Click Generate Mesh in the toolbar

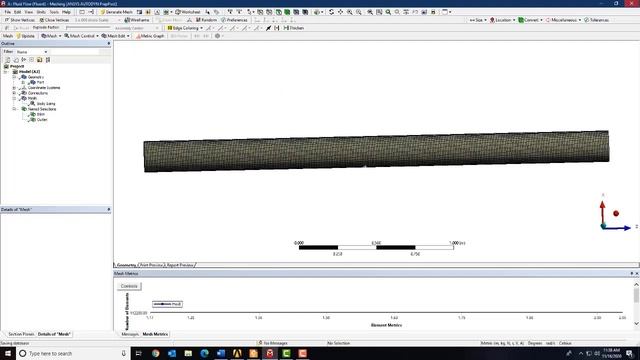click(116, 12)
